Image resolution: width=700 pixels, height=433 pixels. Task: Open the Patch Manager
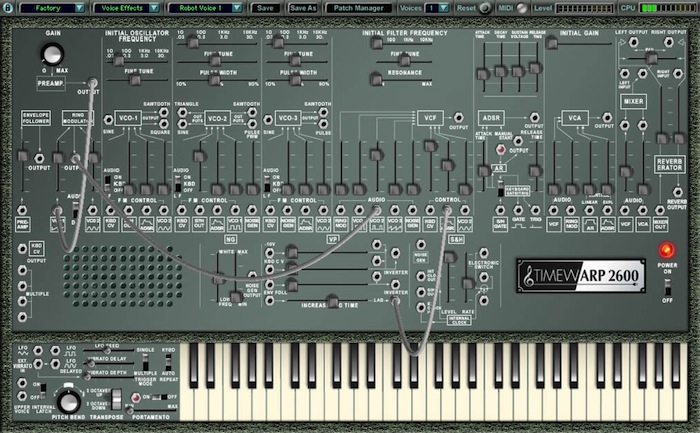pyautogui.click(x=358, y=8)
